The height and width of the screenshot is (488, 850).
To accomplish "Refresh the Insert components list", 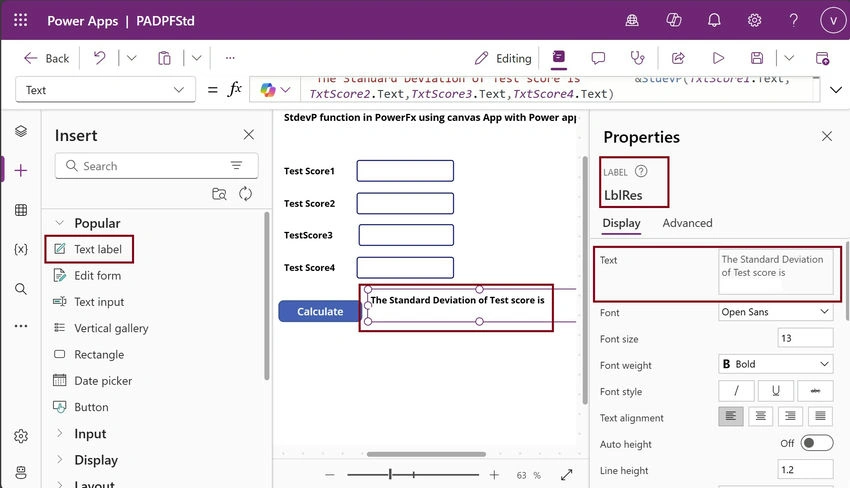I will click(246, 194).
